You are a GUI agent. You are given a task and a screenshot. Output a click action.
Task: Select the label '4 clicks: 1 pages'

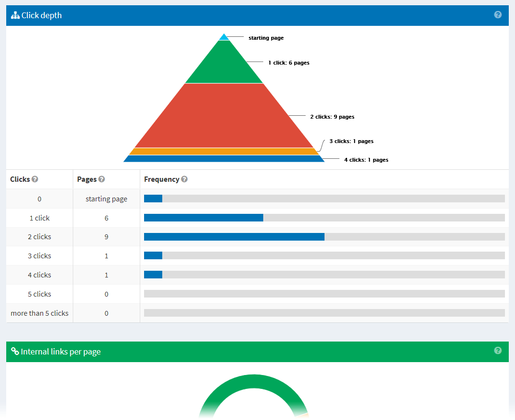coord(366,159)
